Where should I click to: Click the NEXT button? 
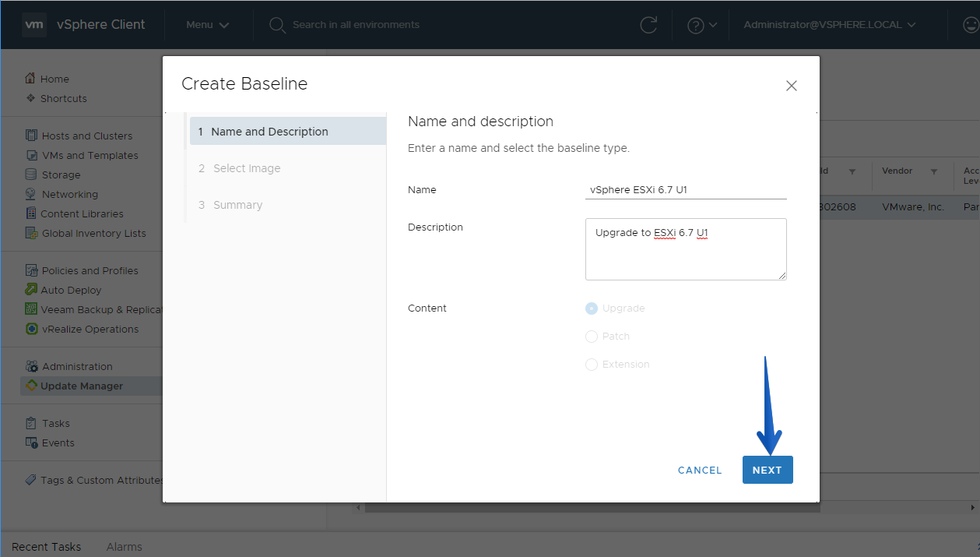767,470
